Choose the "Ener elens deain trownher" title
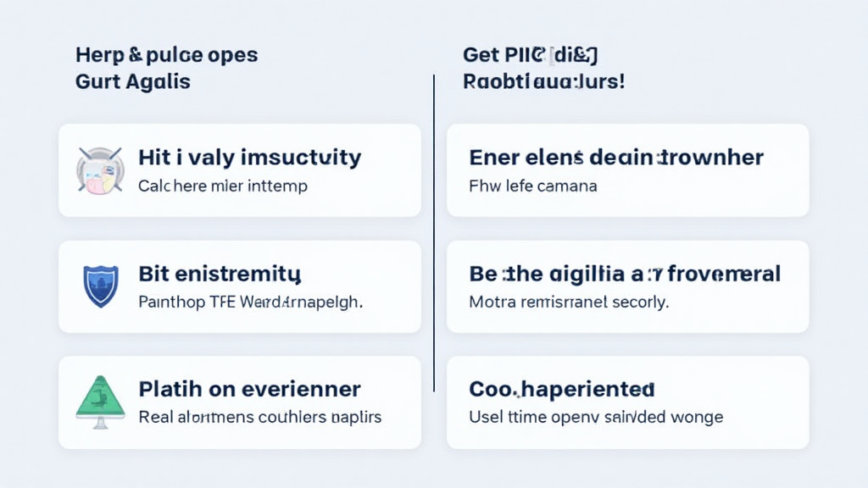The width and height of the screenshot is (868, 488). pos(616,158)
